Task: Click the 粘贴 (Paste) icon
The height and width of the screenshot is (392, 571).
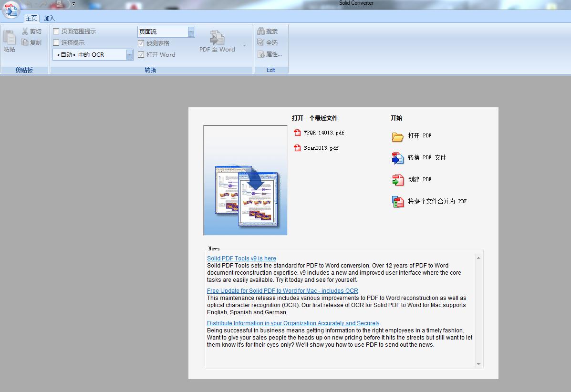Action: [x=10, y=37]
